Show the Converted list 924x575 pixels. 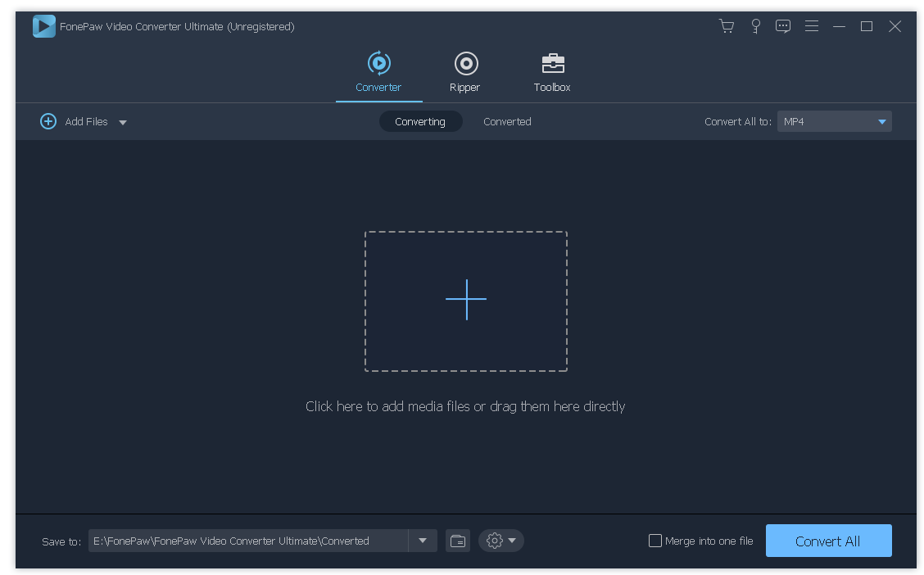tap(507, 121)
